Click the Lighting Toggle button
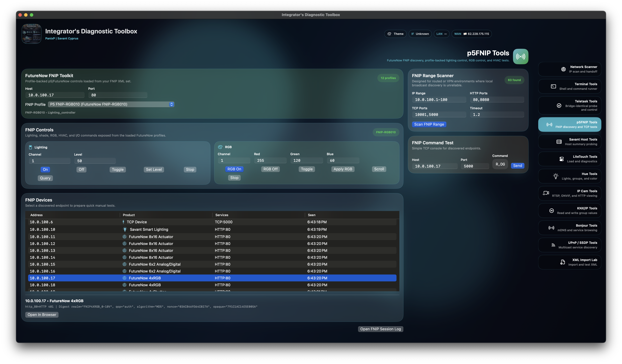 (117, 170)
